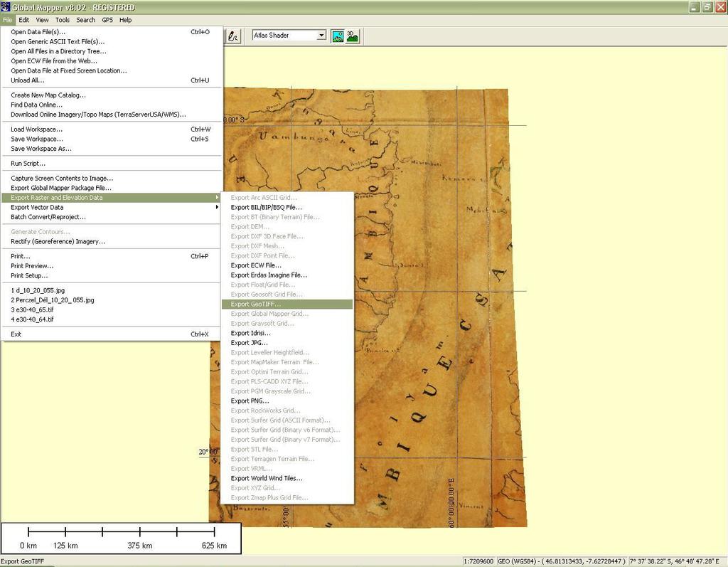Select Load Workspace

[x=111, y=129]
